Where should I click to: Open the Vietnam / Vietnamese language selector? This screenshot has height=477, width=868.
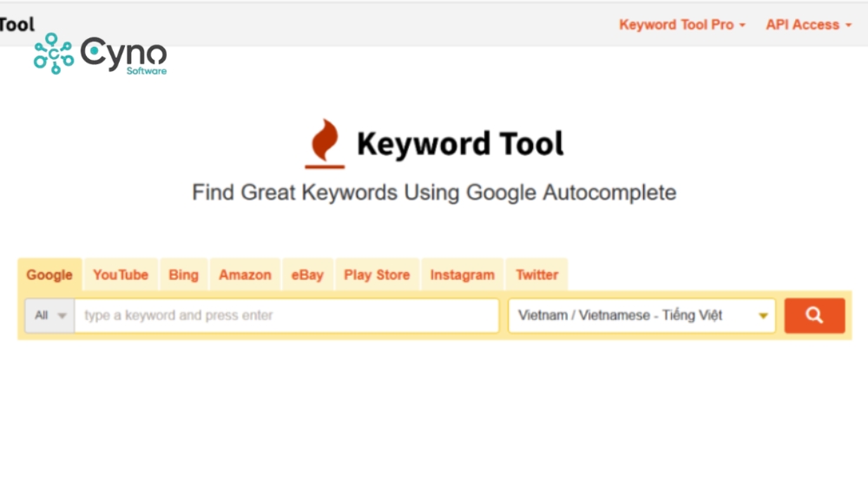click(641, 316)
